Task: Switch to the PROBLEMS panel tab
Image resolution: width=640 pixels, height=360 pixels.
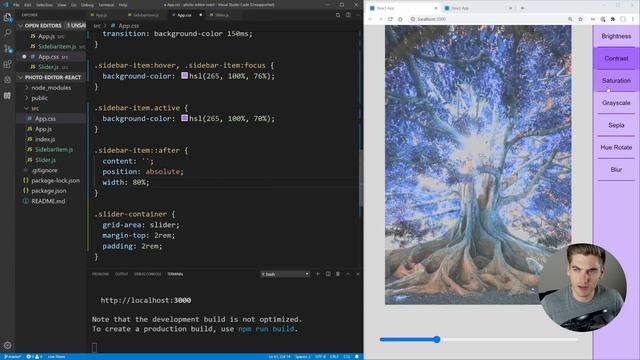Action: pos(100,274)
